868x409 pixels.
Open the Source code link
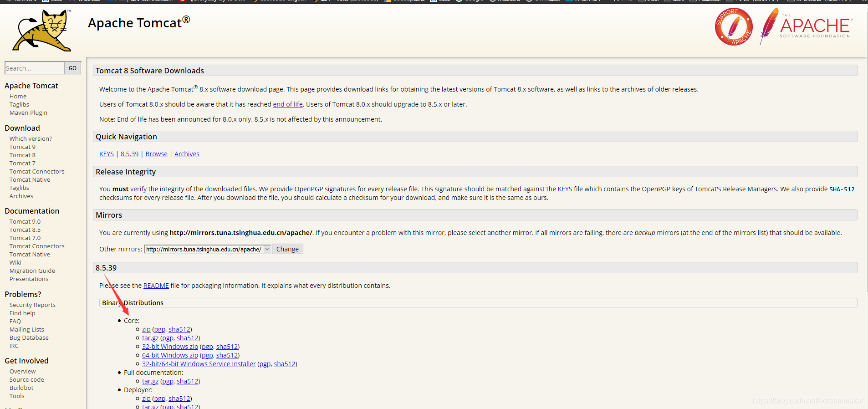pos(27,379)
